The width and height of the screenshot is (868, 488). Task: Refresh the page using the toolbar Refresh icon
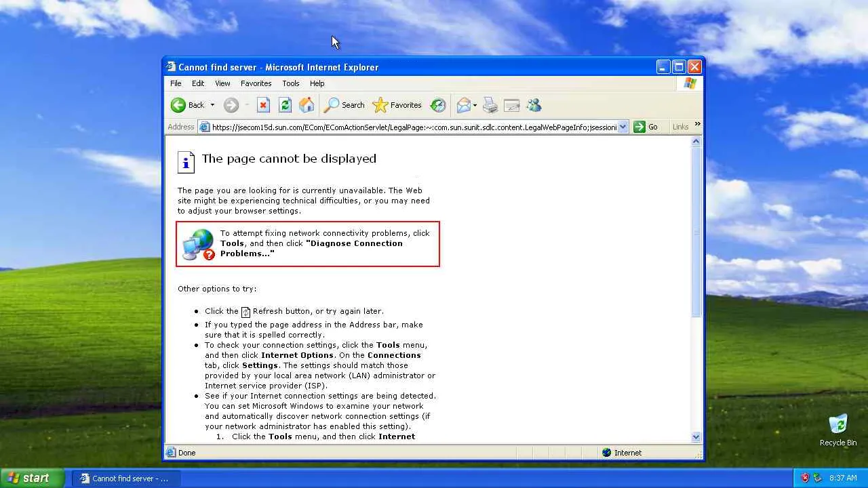[x=285, y=105]
